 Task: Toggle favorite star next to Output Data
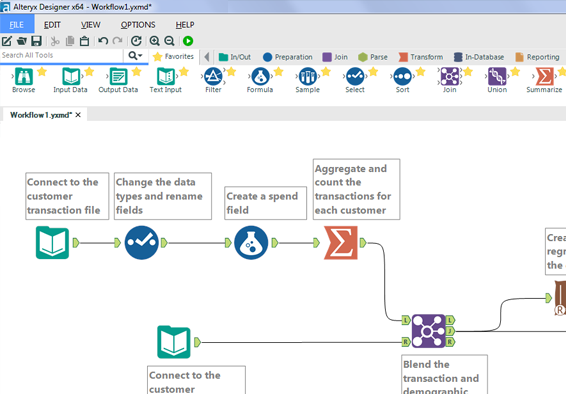pos(136,72)
